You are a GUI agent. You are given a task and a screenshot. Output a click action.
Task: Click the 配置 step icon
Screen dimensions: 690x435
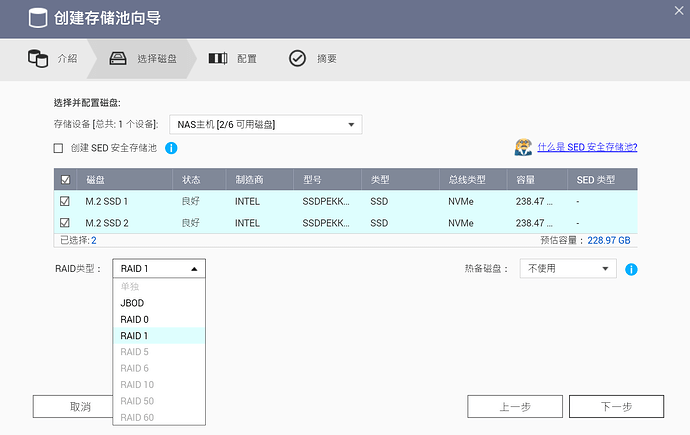coord(217,58)
